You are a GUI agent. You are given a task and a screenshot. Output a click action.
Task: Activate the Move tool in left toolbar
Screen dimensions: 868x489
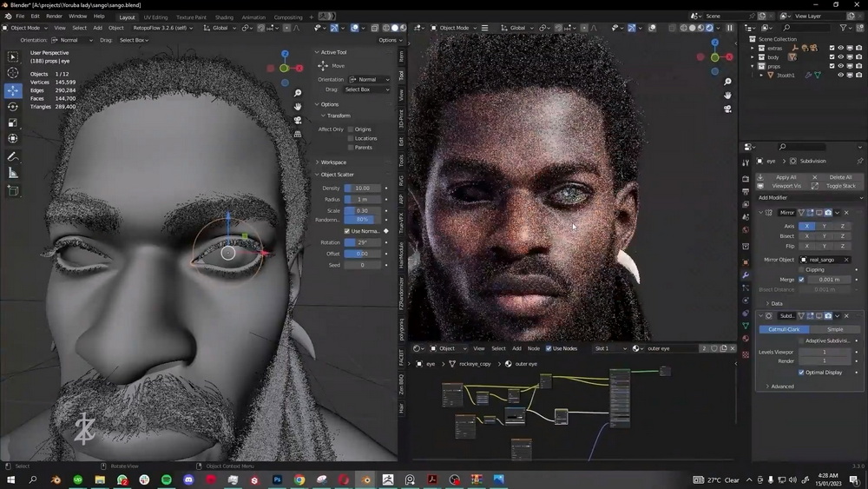13,89
